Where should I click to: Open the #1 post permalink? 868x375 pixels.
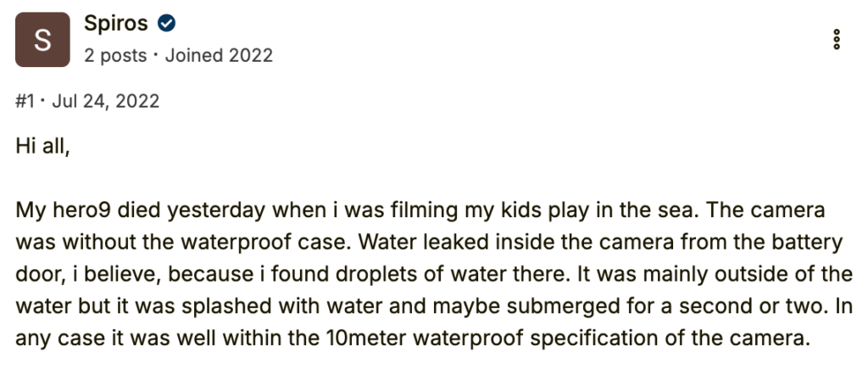(x=26, y=102)
